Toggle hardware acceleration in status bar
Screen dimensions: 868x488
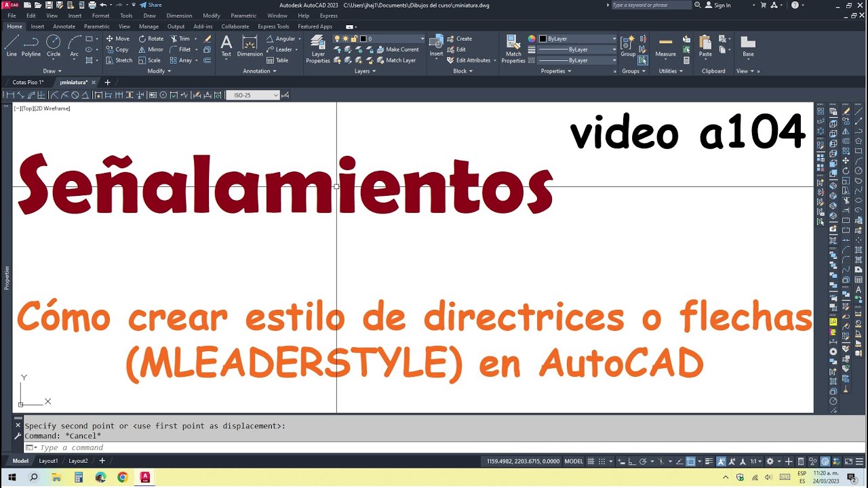pyautogui.click(x=825, y=462)
